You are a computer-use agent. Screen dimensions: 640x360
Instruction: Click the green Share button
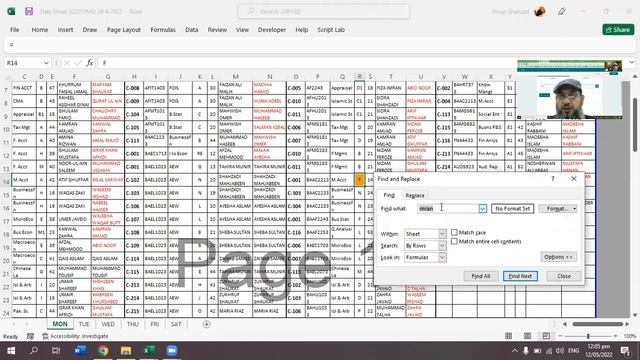618,29
